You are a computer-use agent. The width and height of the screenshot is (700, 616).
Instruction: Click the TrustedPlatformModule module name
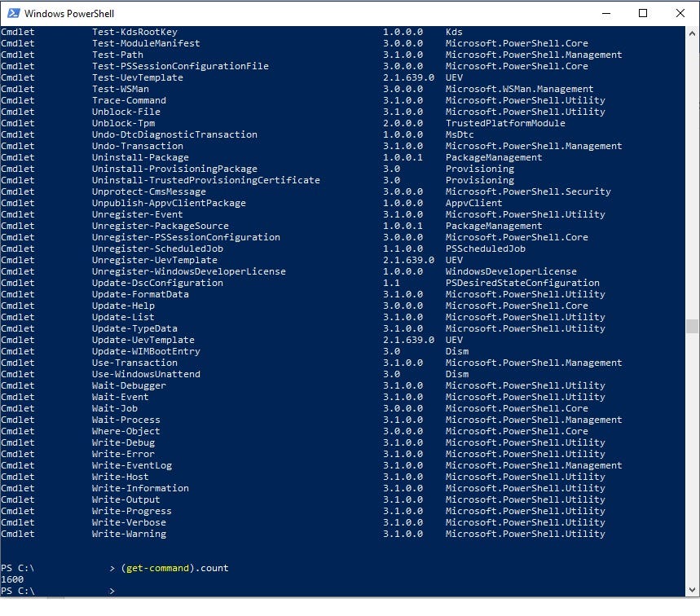point(505,123)
